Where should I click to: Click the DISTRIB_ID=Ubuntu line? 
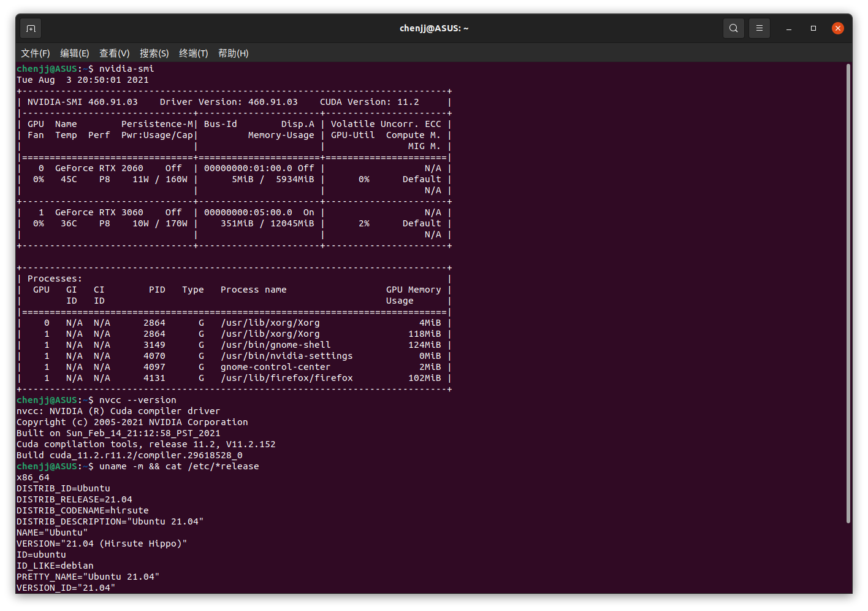(x=63, y=488)
